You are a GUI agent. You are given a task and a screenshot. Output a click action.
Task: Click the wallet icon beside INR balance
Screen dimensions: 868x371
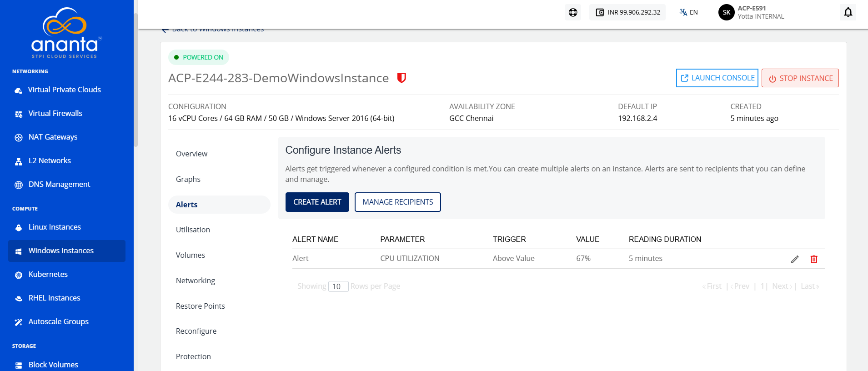(x=600, y=12)
